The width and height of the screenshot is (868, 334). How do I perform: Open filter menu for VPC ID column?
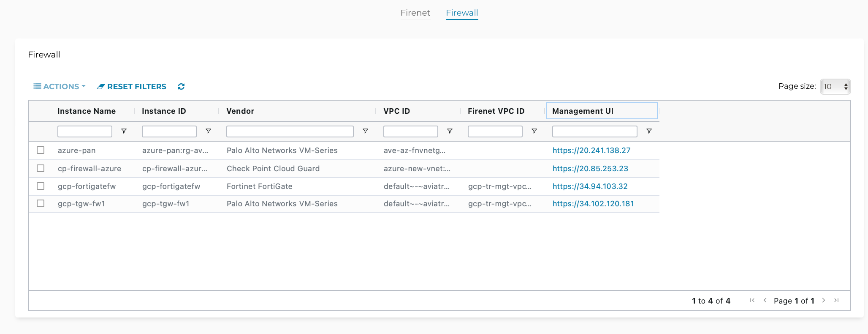point(450,131)
